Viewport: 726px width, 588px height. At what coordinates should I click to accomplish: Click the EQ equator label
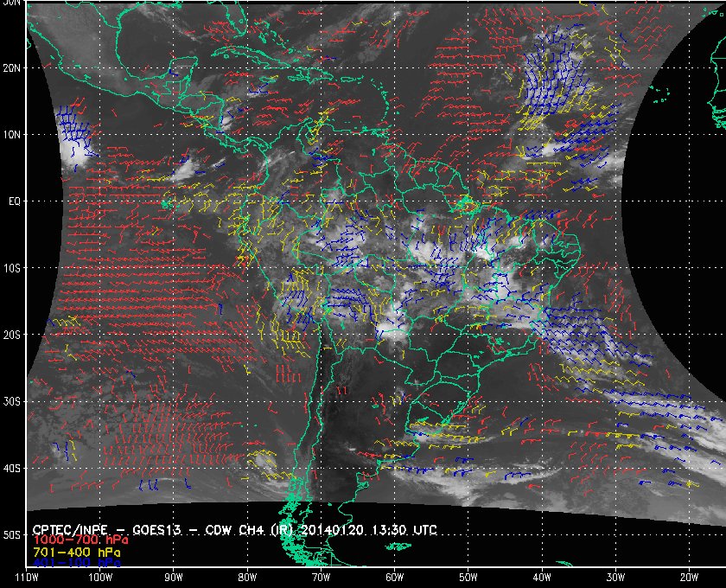pyautogui.click(x=15, y=201)
